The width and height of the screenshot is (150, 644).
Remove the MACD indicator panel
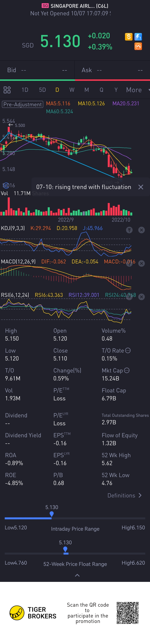pyautogui.click(x=141, y=264)
